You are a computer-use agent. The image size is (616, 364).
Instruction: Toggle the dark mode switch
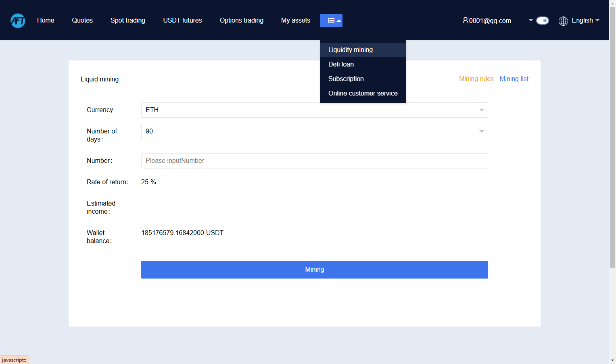tap(543, 21)
